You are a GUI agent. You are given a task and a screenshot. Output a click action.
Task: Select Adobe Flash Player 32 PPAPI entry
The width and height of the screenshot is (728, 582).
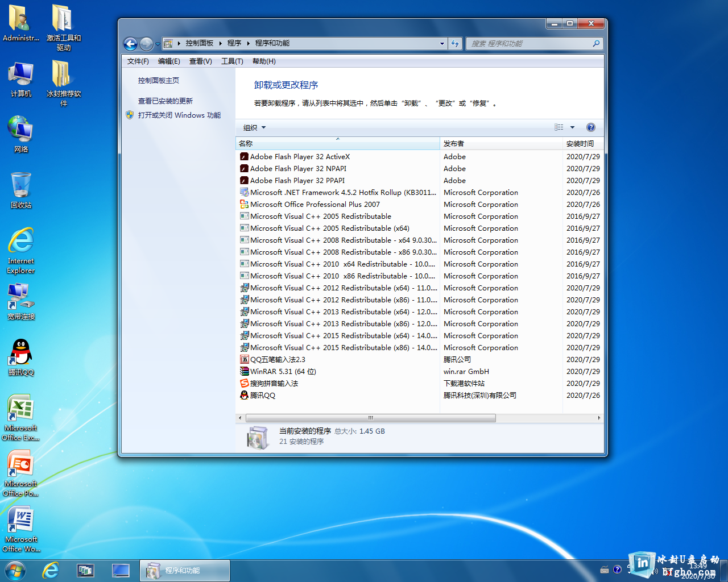tap(420, 180)
